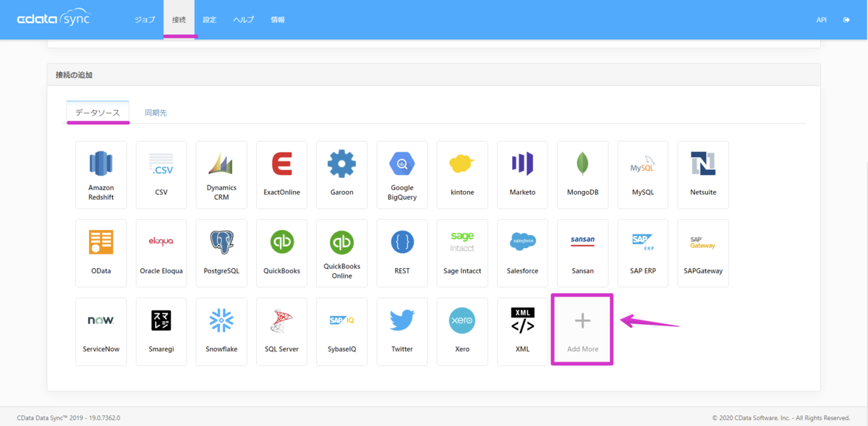This screenshot has height=426, width=868.
Task: Open the 情報 page
Action: (278, 20)
